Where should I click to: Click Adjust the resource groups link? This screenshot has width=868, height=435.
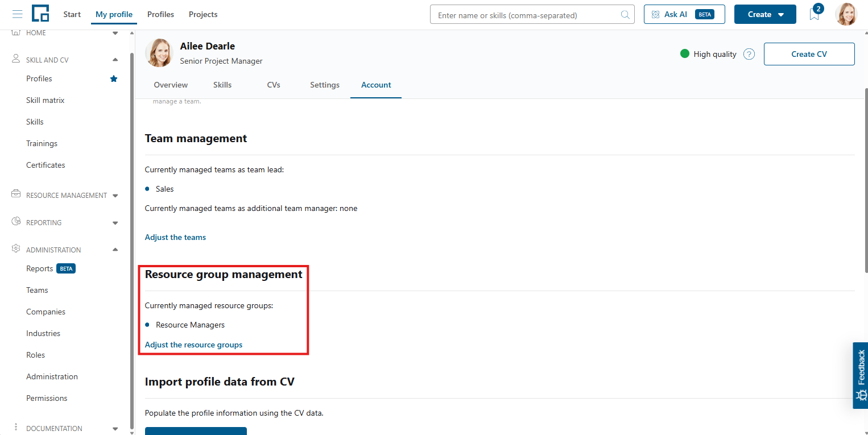[x=193, y=345]
